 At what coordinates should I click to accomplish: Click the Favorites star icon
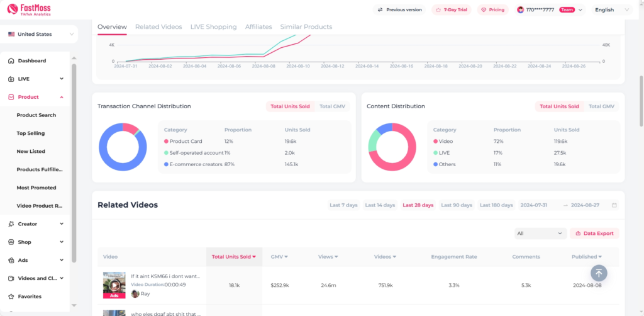[11, 296]
